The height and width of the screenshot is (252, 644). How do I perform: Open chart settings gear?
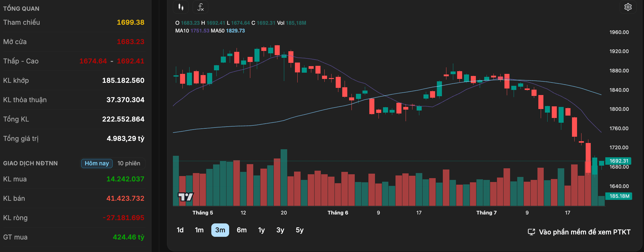(x=628, y=7)
